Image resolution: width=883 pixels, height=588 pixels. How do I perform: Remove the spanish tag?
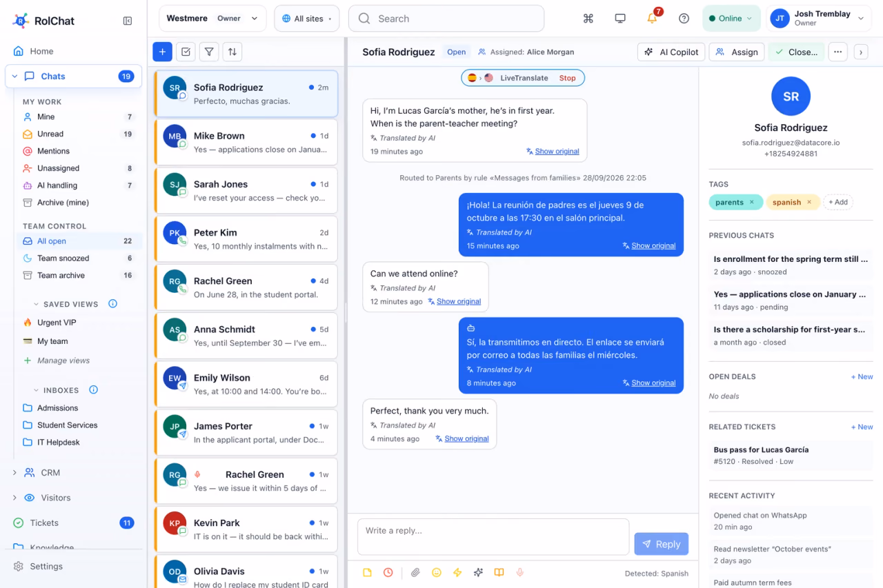pyautogui.click(x=809, y=202)
